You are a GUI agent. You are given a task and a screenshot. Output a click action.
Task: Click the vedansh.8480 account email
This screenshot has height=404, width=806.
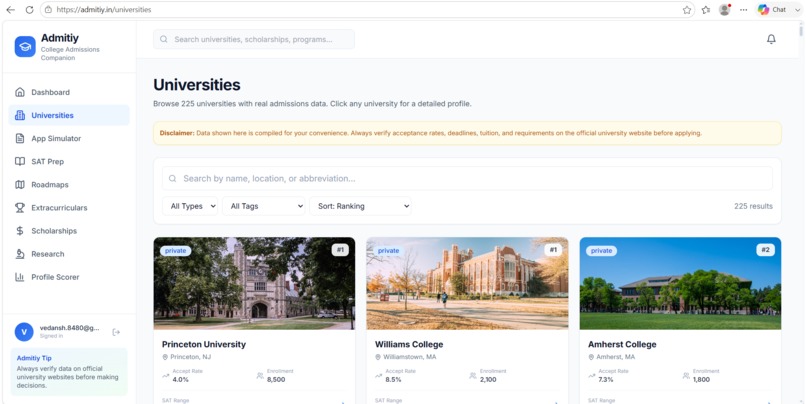tap(69, 328)
